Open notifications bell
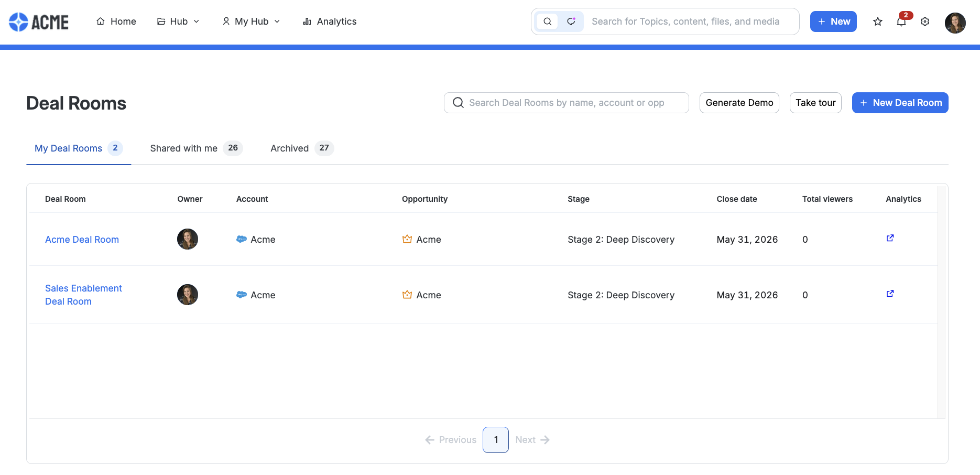 click(x=901, y=21)
